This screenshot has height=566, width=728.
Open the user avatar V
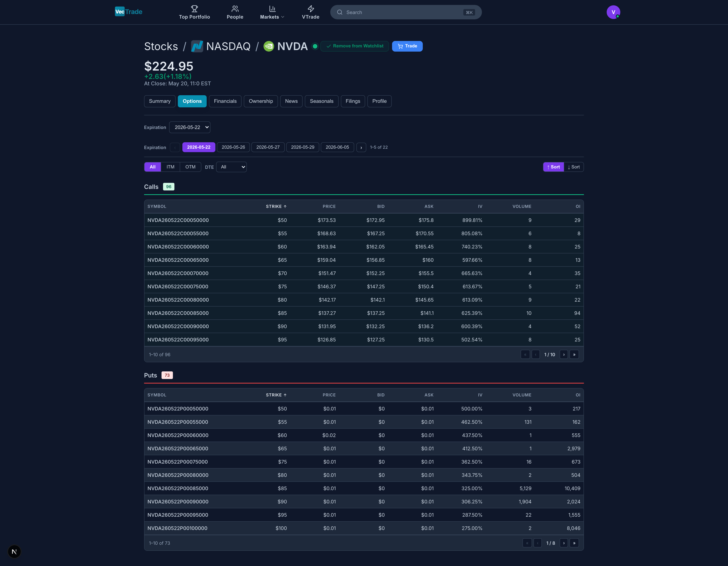point(613,12)
